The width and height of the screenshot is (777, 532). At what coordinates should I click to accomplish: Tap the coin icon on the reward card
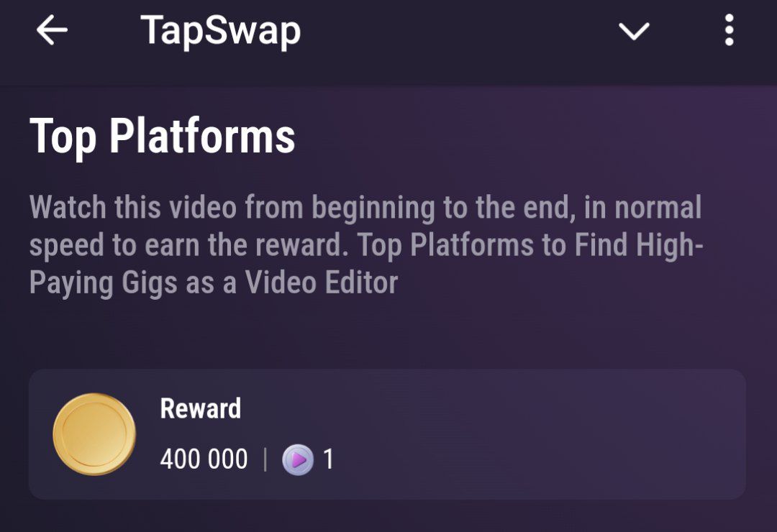94,432
